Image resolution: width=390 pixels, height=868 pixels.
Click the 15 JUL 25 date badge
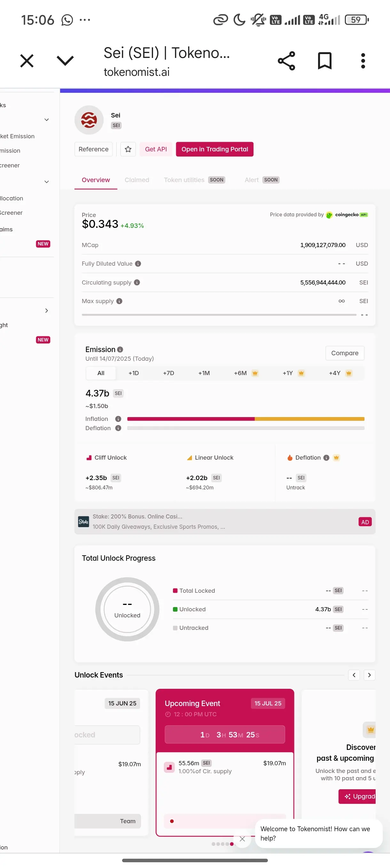click(x=268, y=703)
